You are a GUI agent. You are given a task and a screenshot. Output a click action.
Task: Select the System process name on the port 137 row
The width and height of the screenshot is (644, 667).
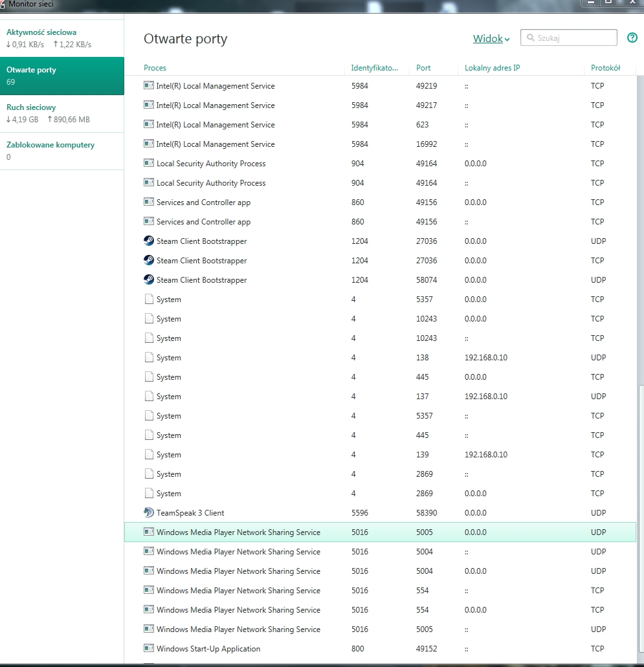coord(168,396)
